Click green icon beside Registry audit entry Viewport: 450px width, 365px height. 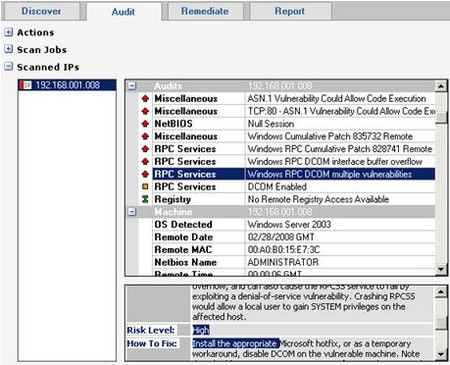(145, 199)
